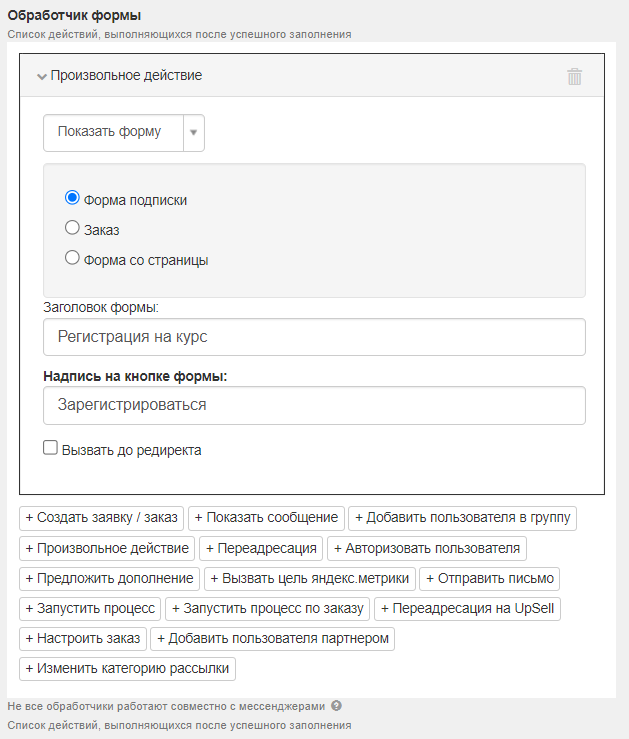Viewport: 629px width, 739px height.
Task: Click the Надпись на кнопке формы input
Action: coord(314,405)
